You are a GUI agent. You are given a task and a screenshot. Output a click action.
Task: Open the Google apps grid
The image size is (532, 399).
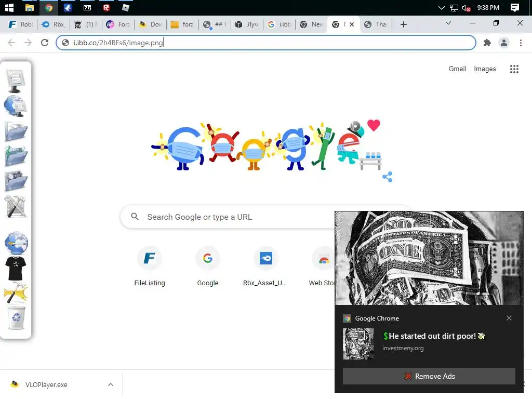(514, 69)
